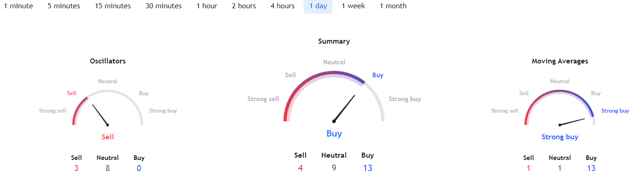Click the Moving Averages heading
Viewport: 644px width, 188px height.
tap(560, 61)
